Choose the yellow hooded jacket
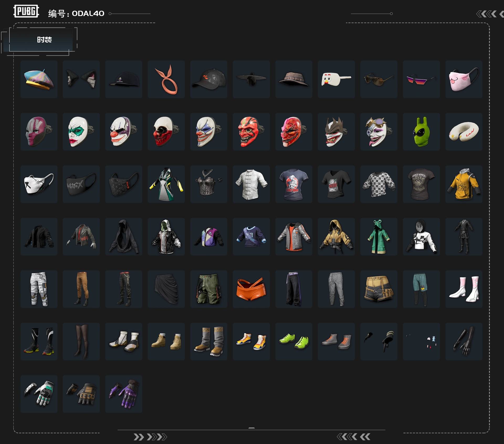The height and width of the screenshot is (444, 504). pyautogui.click(x=464, y=184)
